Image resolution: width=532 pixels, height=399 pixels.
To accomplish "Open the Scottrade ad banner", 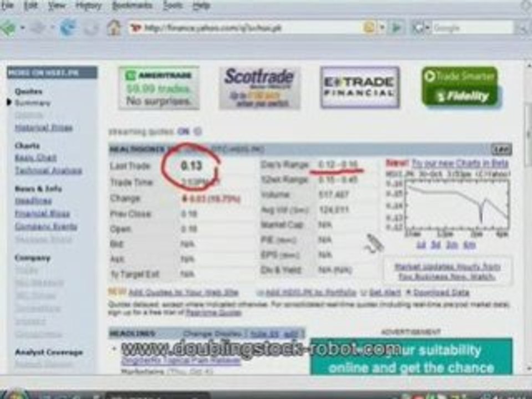I will pyautogui.click(x=259, y=88).
